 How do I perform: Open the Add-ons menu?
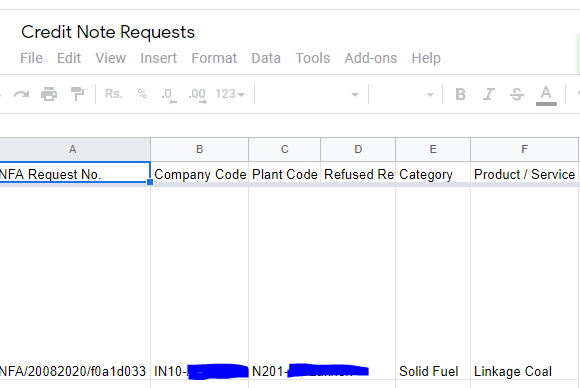point(371,58)
